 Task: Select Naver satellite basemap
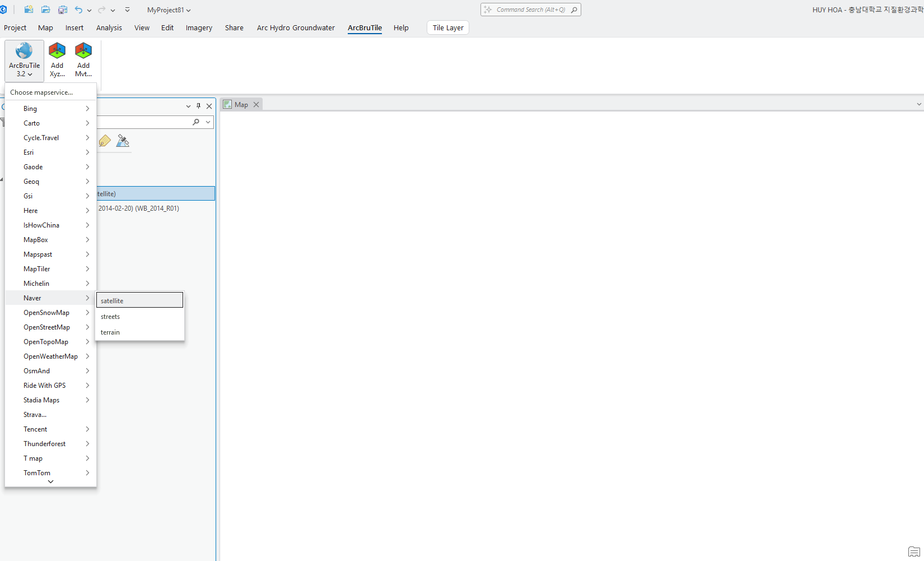pos(139,300)
